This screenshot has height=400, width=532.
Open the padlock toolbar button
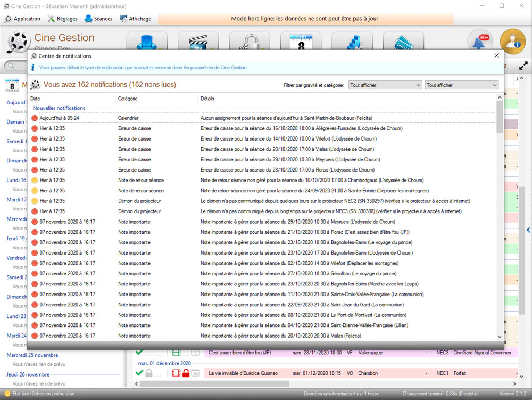point(250,41)
